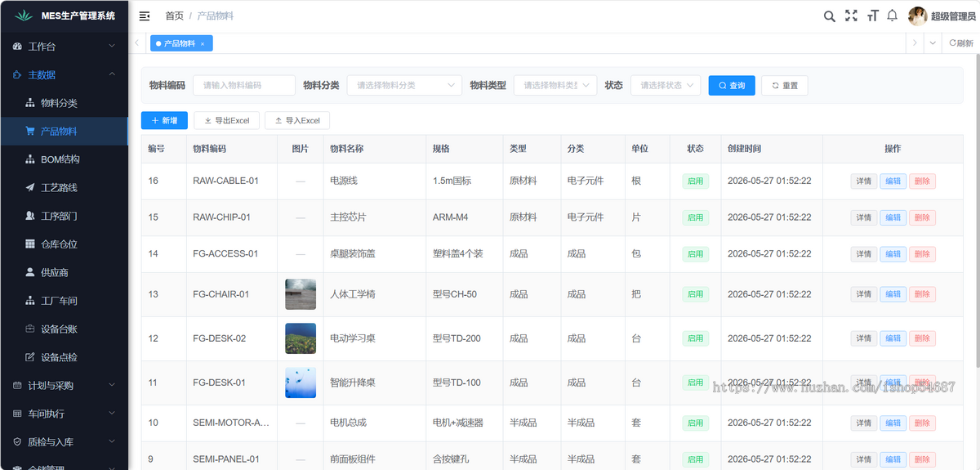Open the 物料分类 filter dropdown
The height and width of the screenshot is (470, 980).
[x=404, y=85]
